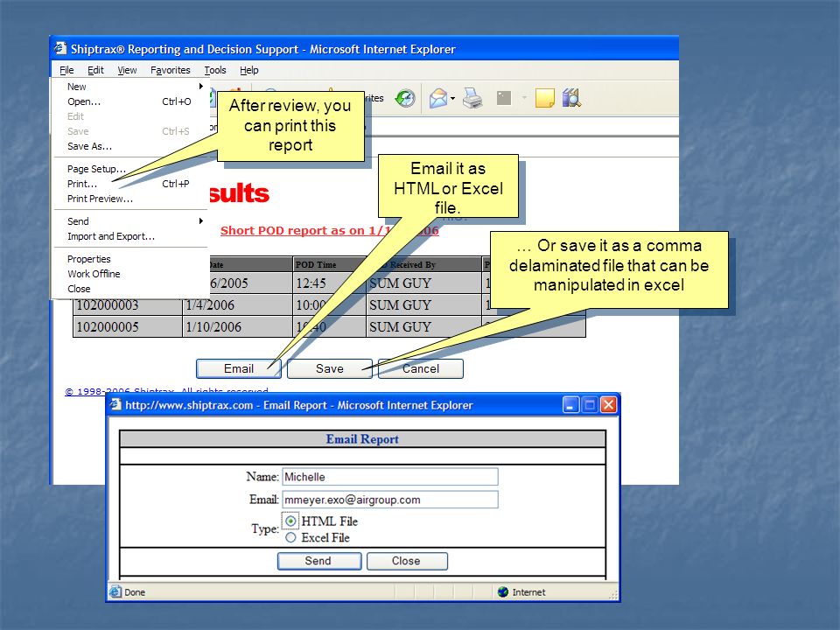Viewport: 840px width, 630px height.
Task: Open the Help menu
Action: (x=249, y=70)
